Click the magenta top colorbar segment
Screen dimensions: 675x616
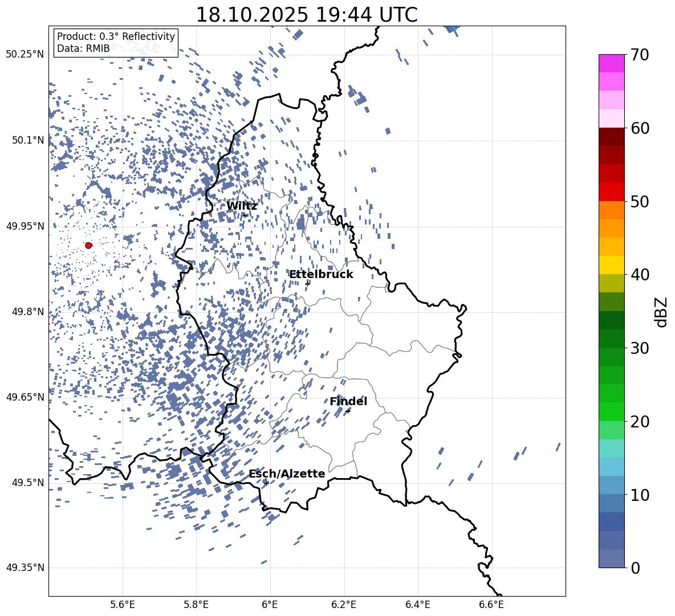tap(611, 63)
